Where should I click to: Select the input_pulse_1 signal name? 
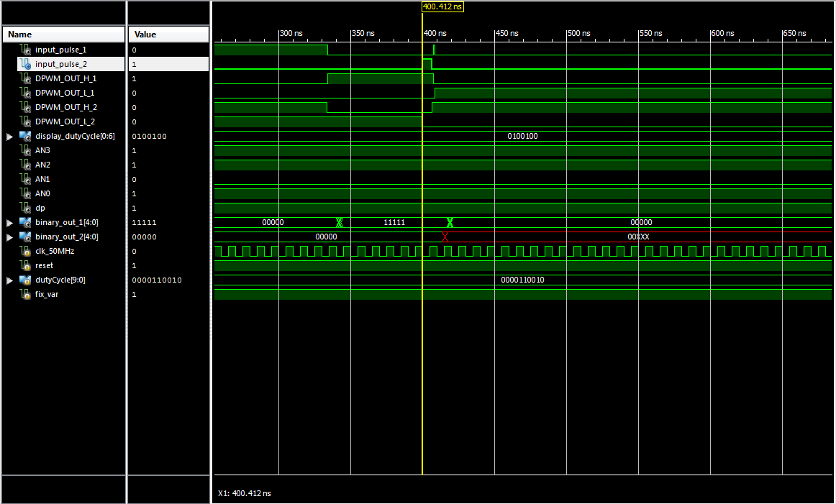point(60,50)
